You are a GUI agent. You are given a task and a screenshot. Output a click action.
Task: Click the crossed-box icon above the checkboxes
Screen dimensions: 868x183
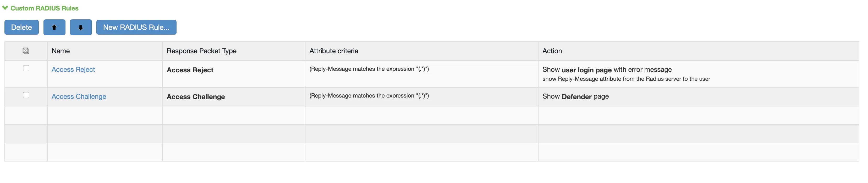pos(26,51)
